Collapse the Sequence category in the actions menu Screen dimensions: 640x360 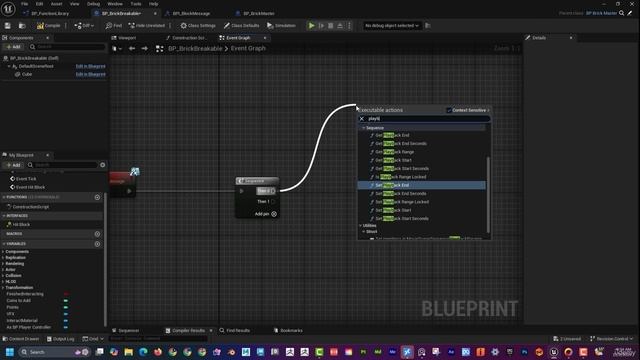(x=363, y=128)
